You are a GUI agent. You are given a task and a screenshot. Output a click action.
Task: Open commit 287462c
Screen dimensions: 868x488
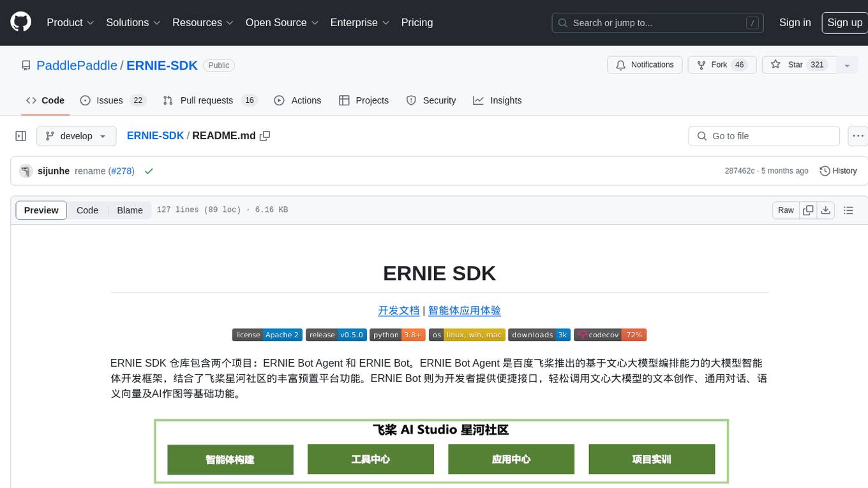(740, 171)
